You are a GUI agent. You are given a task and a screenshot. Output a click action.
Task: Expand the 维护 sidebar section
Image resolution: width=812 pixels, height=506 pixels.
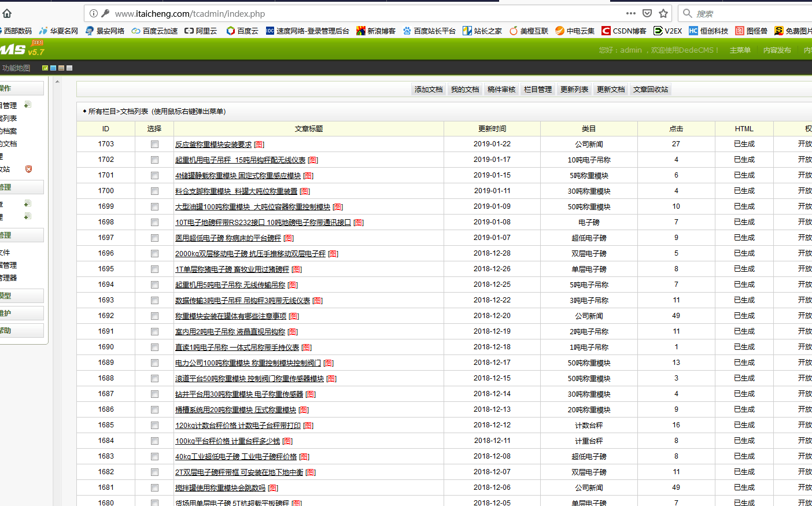coord(21,313)
